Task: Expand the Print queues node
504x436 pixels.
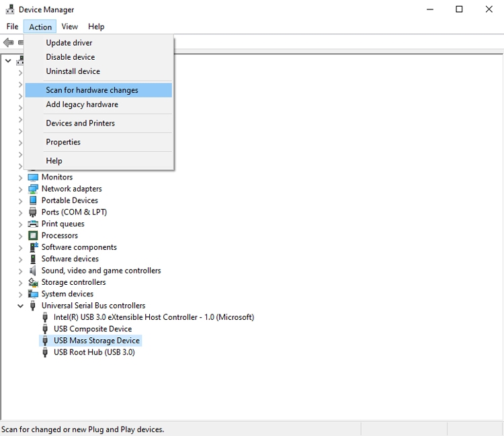Action: pyautogui.click(x=20, y=224)
